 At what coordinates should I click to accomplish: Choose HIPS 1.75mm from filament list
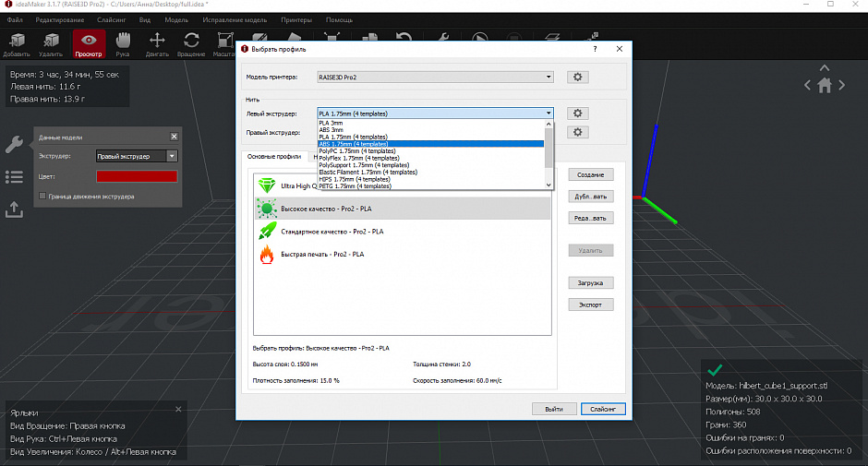430,179
